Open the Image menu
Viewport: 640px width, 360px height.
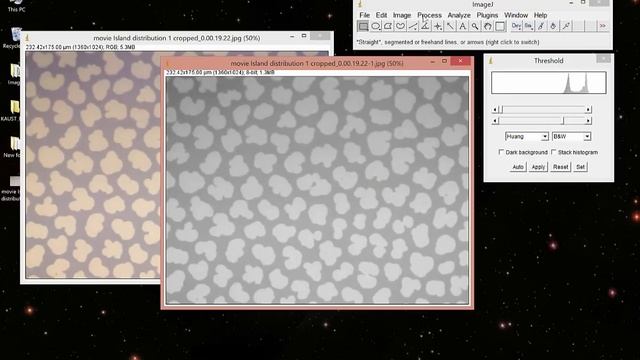pos(402,15)
